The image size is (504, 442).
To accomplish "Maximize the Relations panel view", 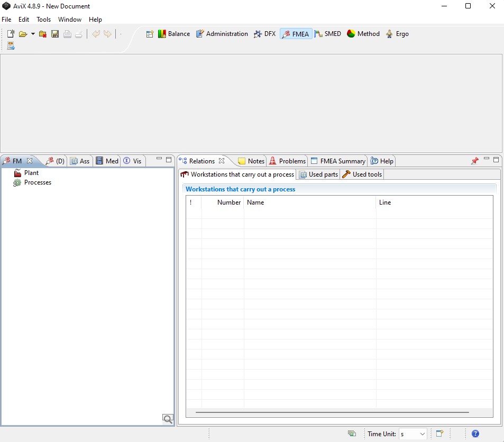I will pos(496,160).
